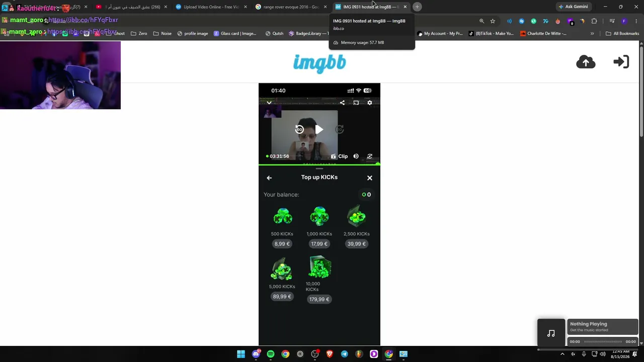Click the cast icon in the phone screenshot
Viewport: 644px width, 362px height.
pyautogui.click(x=356, y=103)
